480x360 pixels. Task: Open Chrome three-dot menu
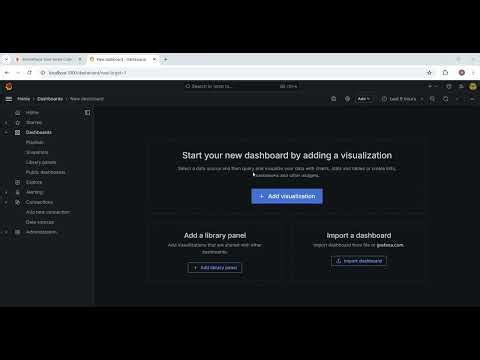pyautogui.click(x=473, y=73)
